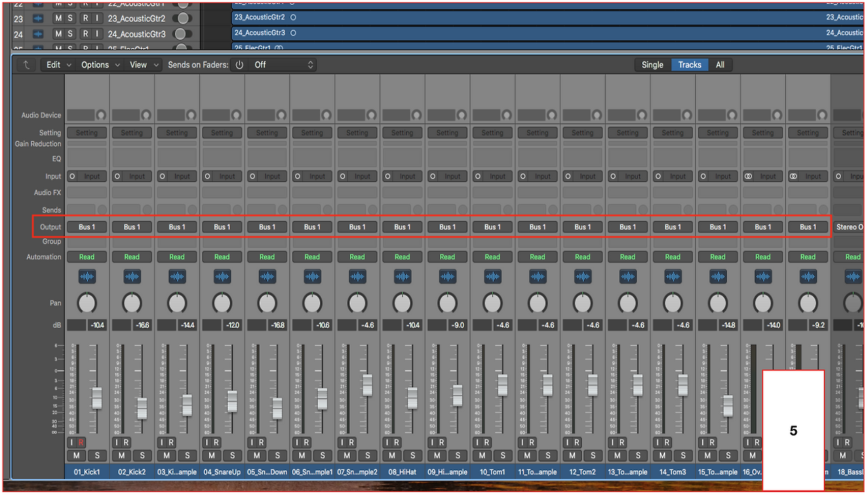Image resolution: width=868 pixels, height=496 pixels.
Task: Open the Read automation menu on 10_Tom1
Action: click(x=493, y=257)
